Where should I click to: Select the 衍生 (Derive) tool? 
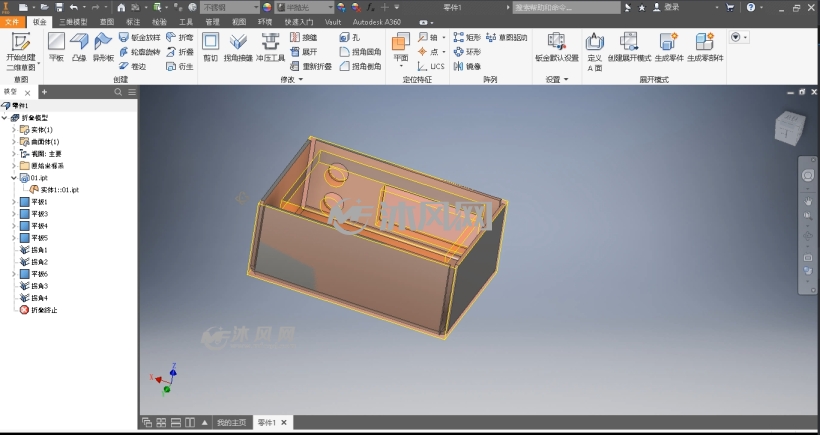[x=180, y=66]
